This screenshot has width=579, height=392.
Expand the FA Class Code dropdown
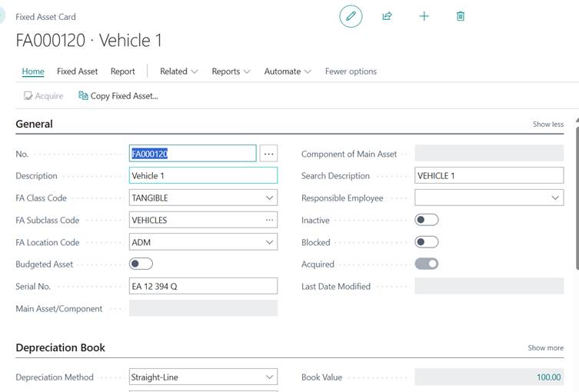(x=270, y=198)
